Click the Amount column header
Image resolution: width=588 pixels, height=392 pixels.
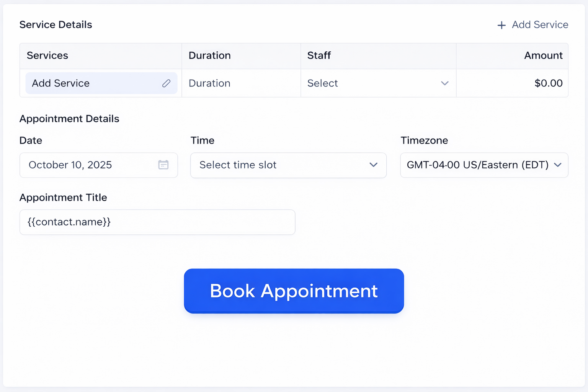click(543, 56)
